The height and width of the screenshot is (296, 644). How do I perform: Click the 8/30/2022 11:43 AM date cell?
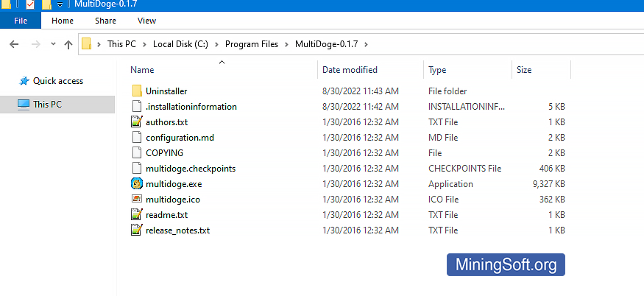pyautogui.click(x=360, y=91)
